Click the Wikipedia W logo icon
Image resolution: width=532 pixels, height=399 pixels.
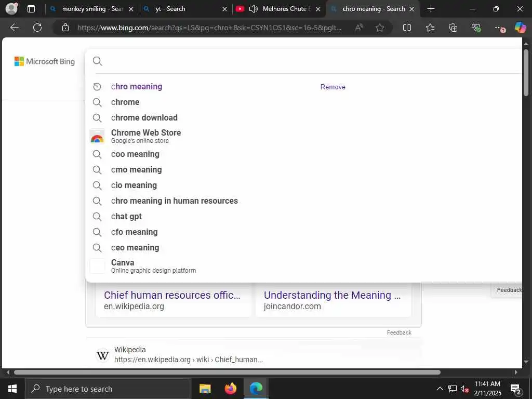(103, 355)
